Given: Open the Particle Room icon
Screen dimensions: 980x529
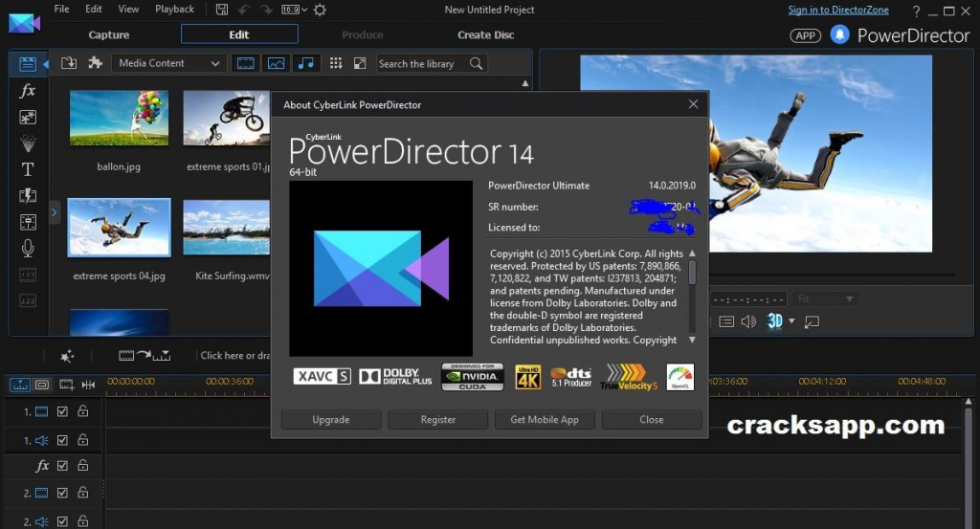Looking at the screenshot, I should tap(28, 143).
